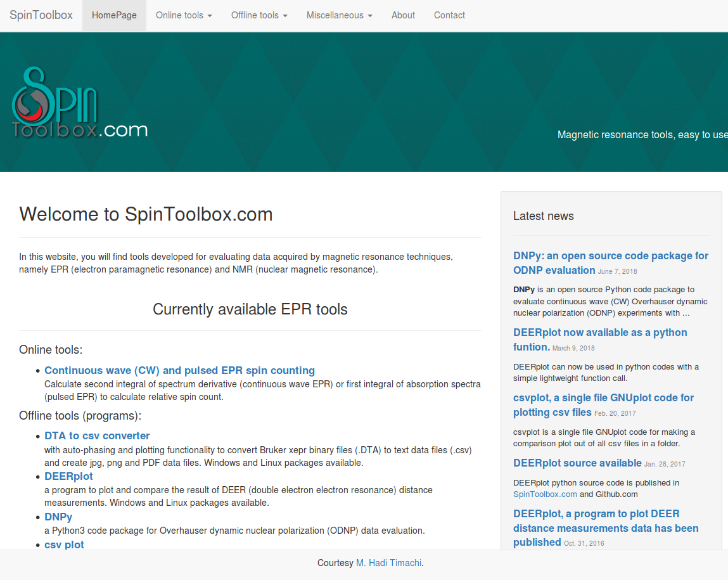Viewport: 728px width, 580px height.
Task: Read the DNPy open source code package news
Action: [611, 263]
